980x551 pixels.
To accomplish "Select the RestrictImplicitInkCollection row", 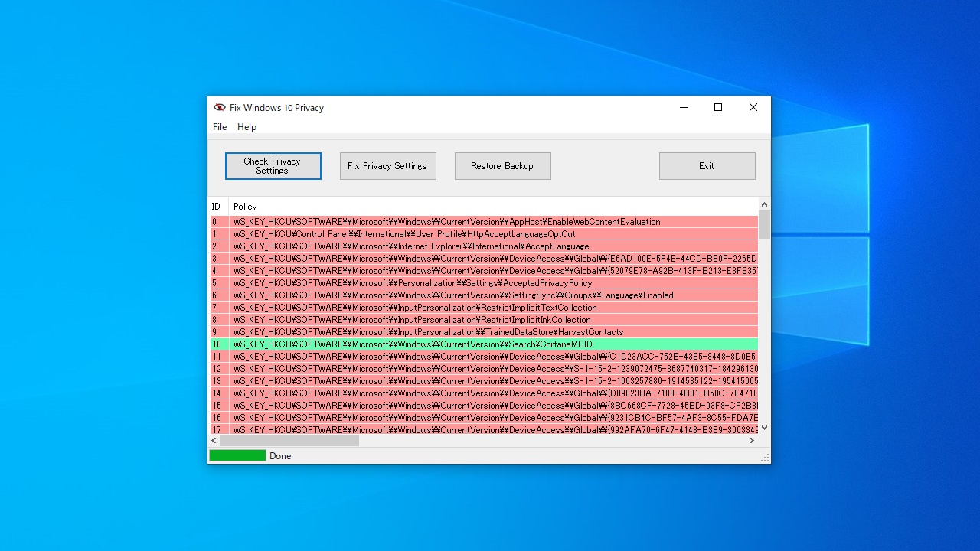I will pyautogui.click(x=484, y=320).
